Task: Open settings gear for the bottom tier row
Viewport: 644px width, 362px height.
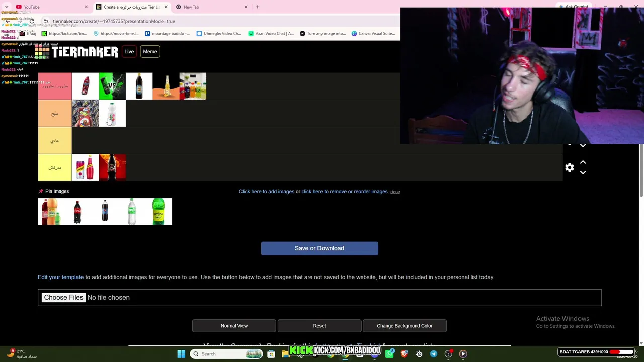Action: 569,167
